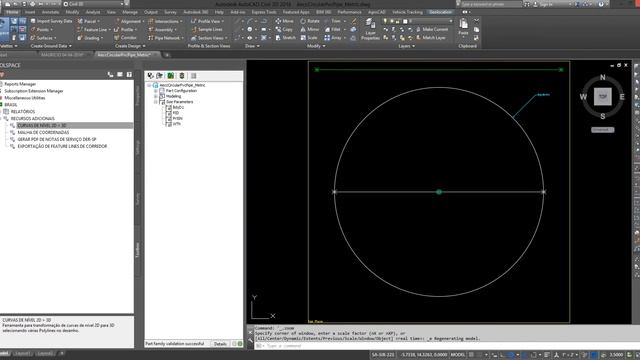This screenshot has width=640, height=360.
Task: Click the fourth Part Builder toolbar icon
Action: (x=182, y=76)
